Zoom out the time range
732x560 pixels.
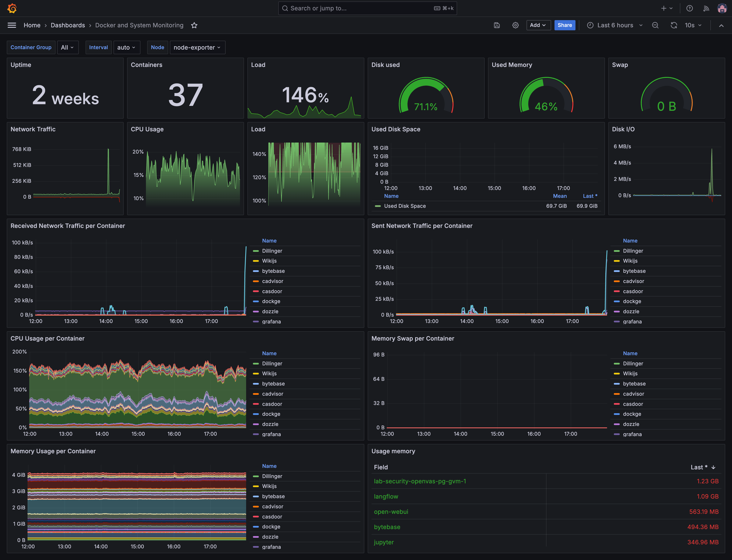(655, 25)
